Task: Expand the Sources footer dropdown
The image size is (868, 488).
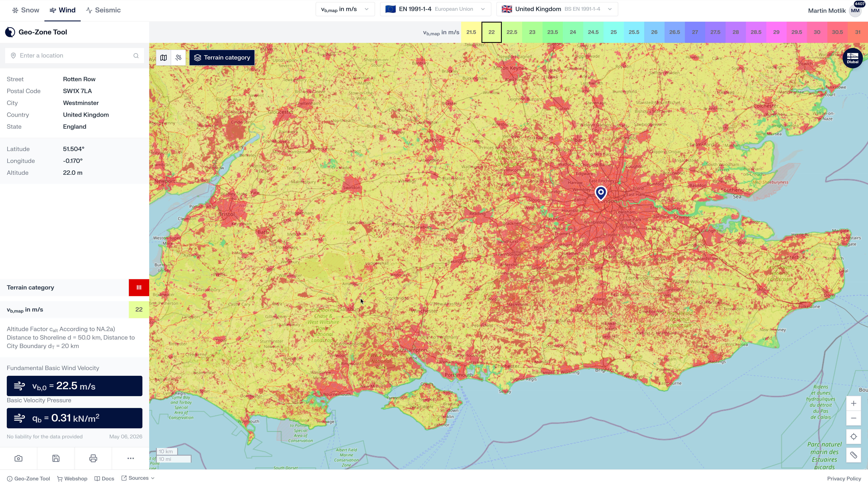Action: pos(138,478)
